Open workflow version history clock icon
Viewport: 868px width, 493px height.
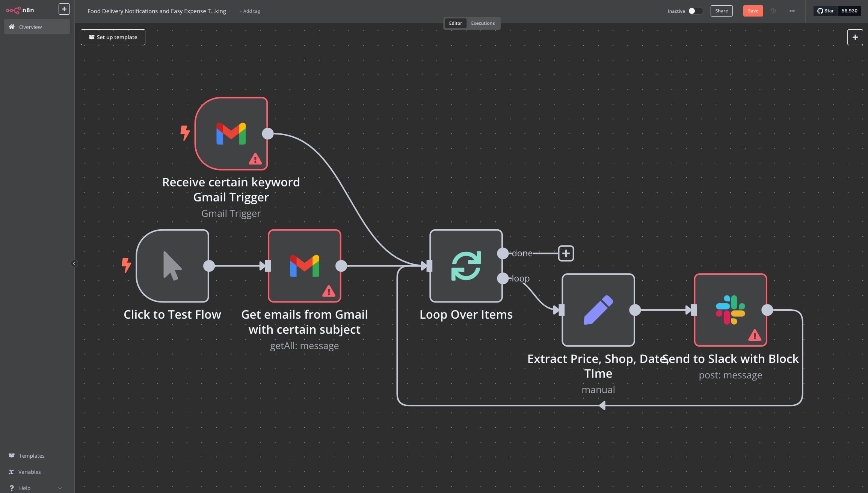tap(773, 11)
